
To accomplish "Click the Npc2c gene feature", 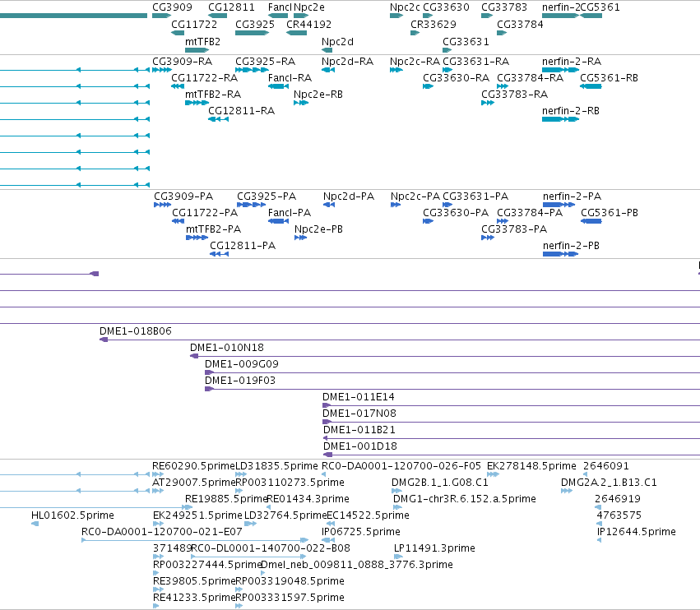I will (396, 16).
